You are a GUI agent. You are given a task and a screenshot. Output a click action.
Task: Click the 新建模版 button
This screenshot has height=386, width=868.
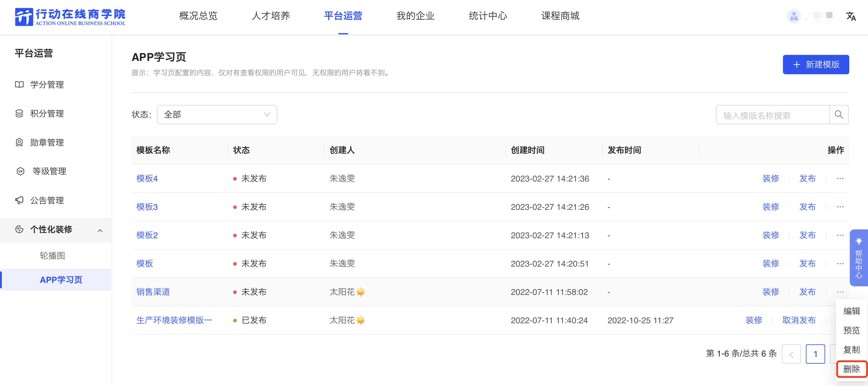[x=816, y=64]
